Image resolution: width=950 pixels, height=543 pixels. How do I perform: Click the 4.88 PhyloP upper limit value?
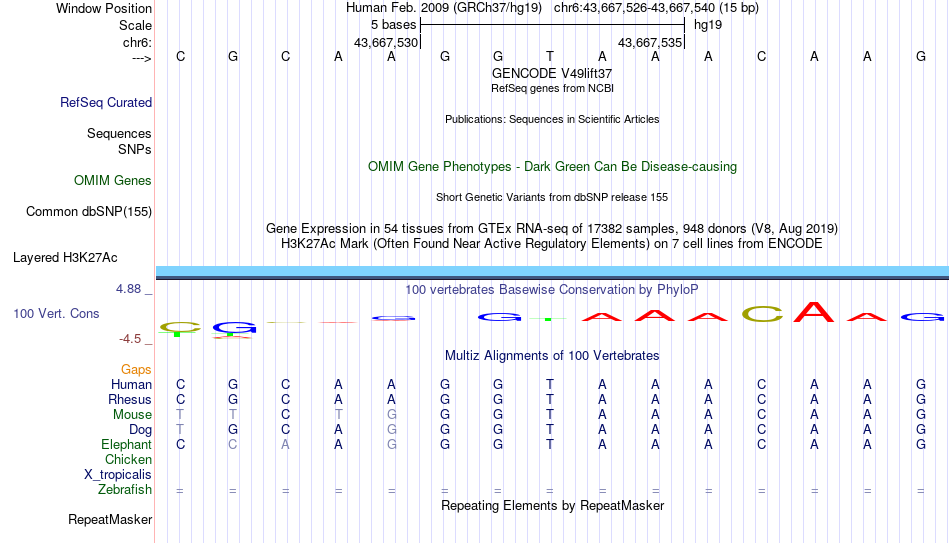(x=128, y=289)
